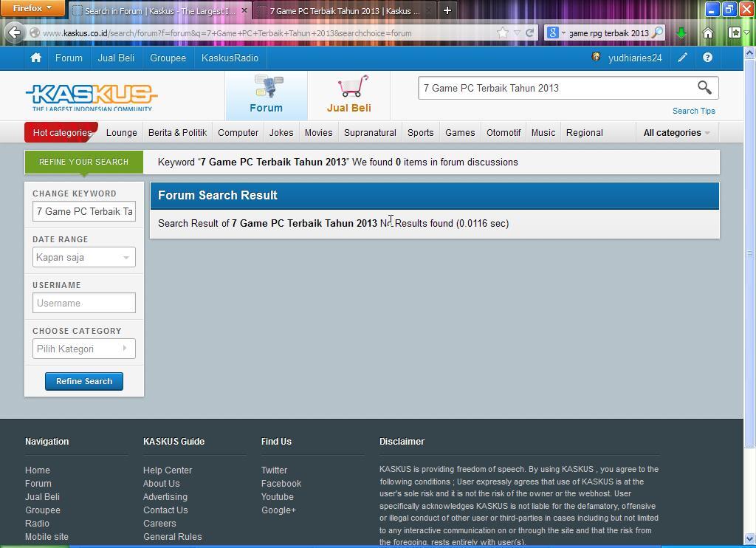Open the Jokes category
Screen dimensions: 756x548
tap(281, 133)
